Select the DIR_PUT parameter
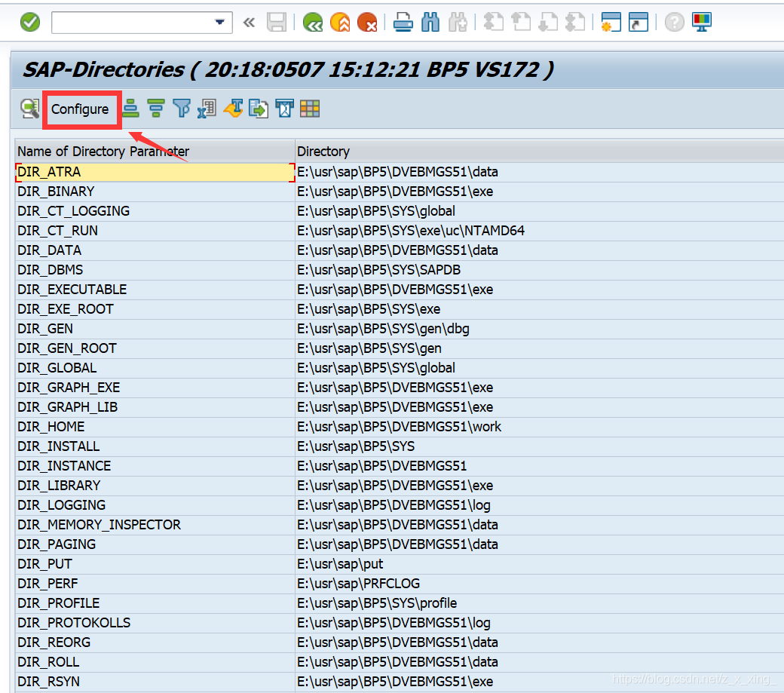 [155, 564]
